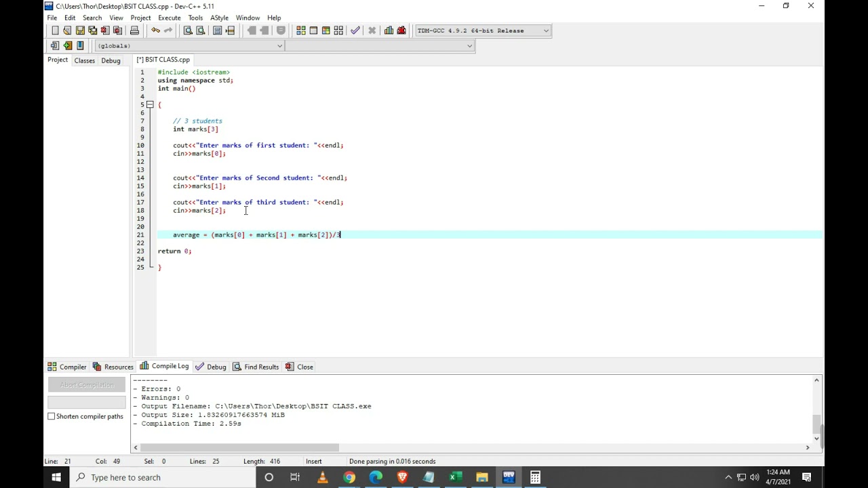The height and width of the screenshot is (488, 868).
Task: Open Calculator from the taskbar
Action: [x=535, y=477]
